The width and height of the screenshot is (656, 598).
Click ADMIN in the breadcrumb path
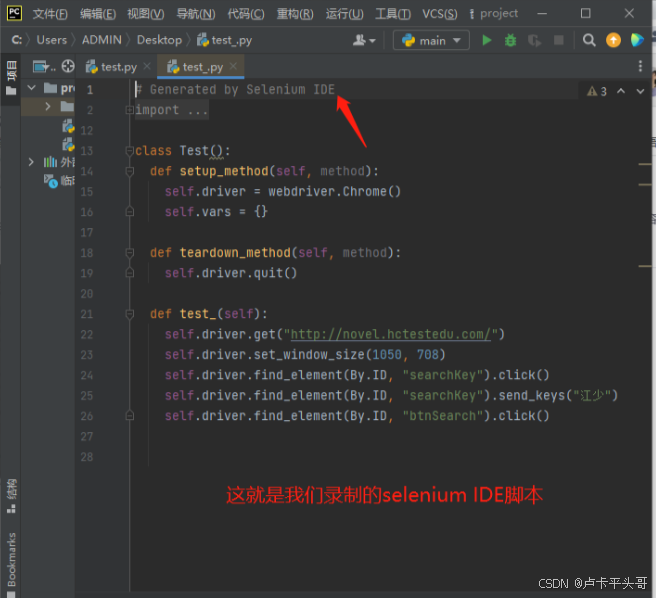[101, 40]
